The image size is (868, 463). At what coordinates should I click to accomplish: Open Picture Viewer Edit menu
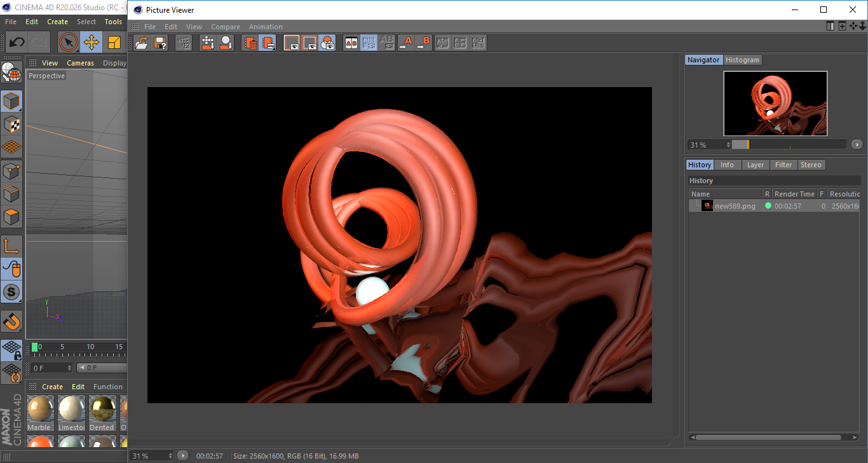171,27
